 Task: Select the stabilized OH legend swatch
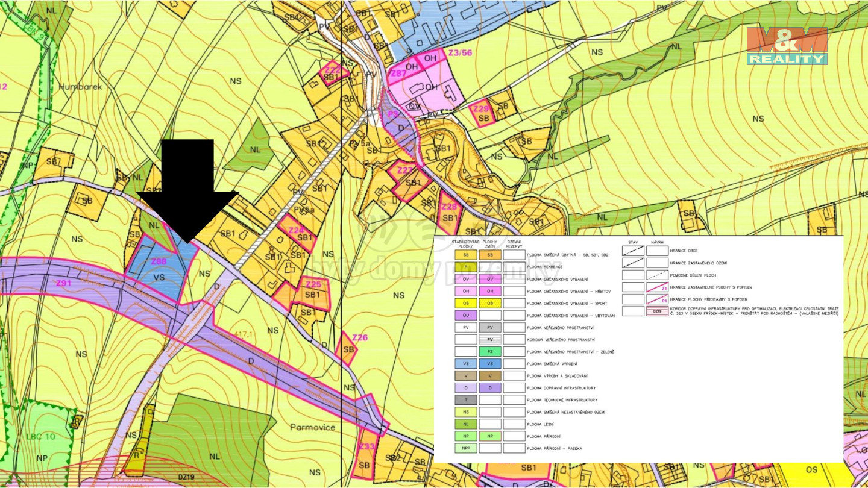click(x=465, y=291)
